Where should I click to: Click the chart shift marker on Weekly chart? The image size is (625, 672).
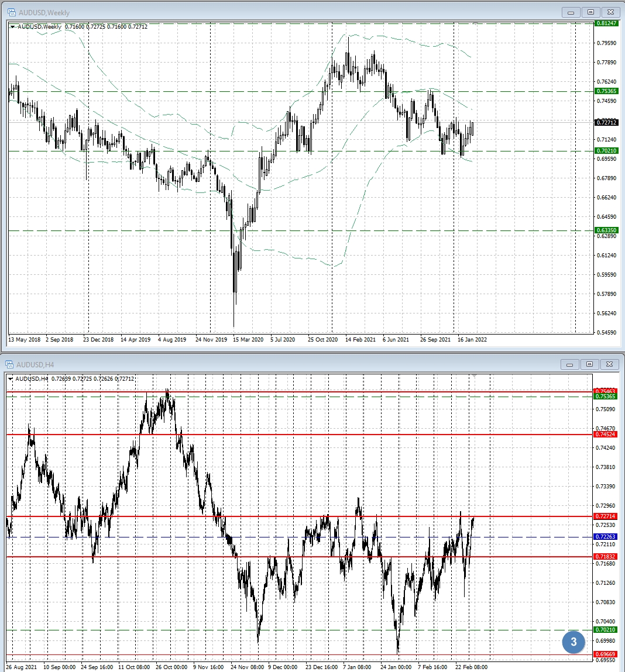(475, 23)
